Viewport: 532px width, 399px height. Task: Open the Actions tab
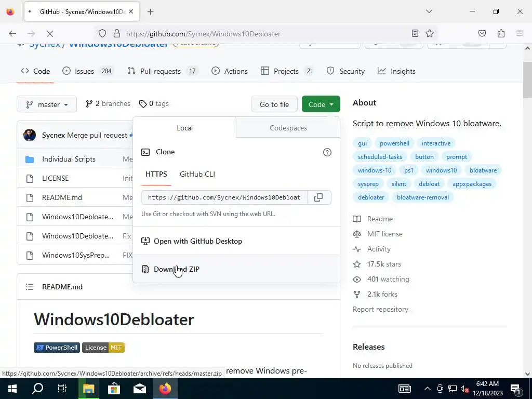click(x=230, y=71)
